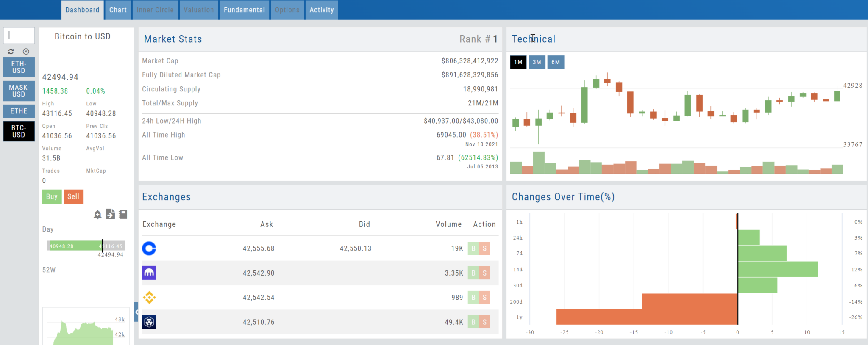Clear the watchlist with the circled X icon

click(x=26, y=52)
